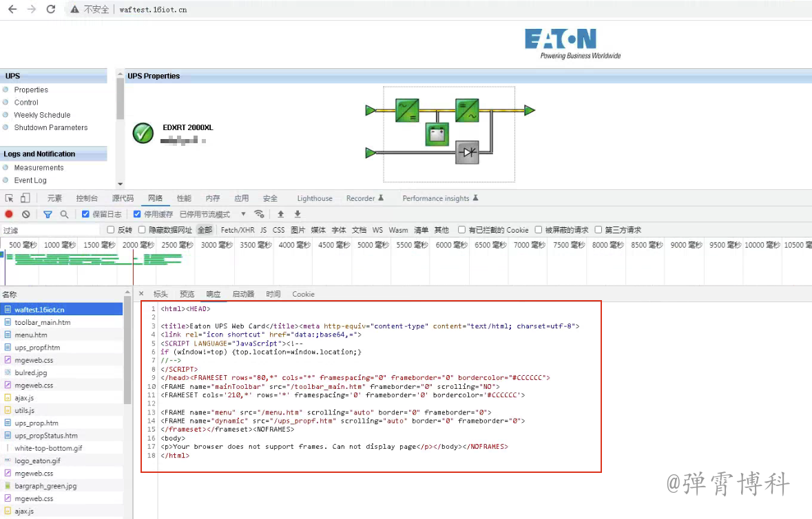The image size is (812, 519).
Task: Switch to the 标头 (Headers) detail tab
Action: pyautogui.click(x=160, y=294)
